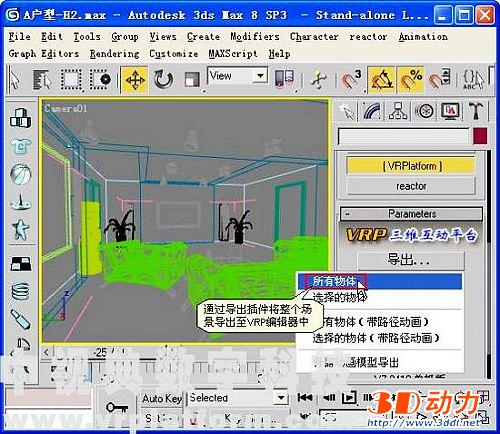Toggle the Auto Key button
Screen dimensions: 500x434
pyautogui.click(x=162, y=398)
